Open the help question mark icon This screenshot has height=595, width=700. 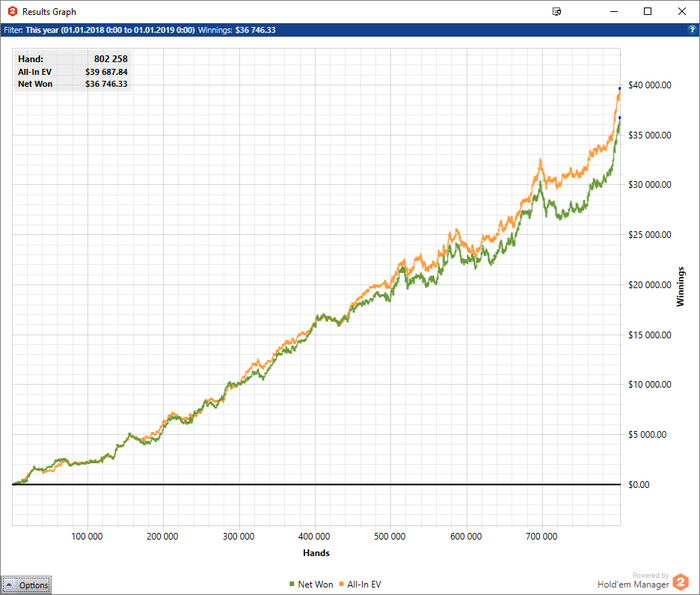pos(692,30)
